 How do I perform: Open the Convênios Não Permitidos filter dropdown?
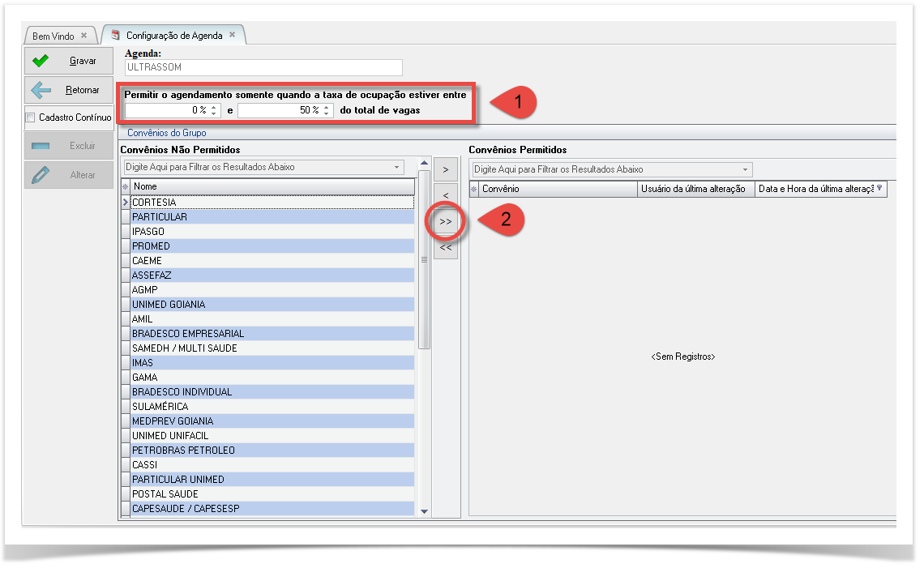point(397,168)
